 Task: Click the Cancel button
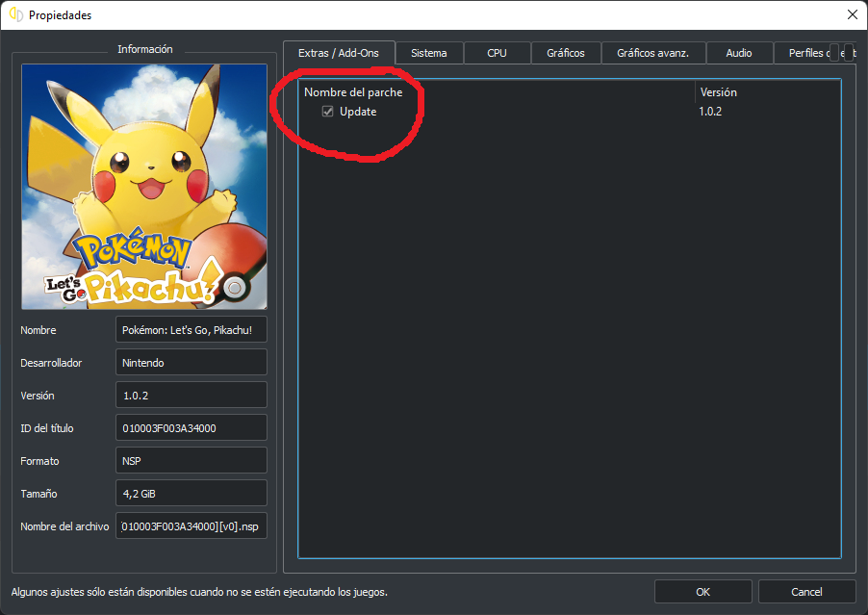[806, 592]
